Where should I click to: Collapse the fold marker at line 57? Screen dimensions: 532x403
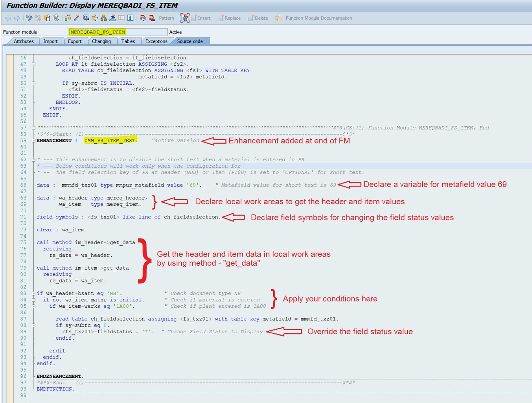pyautogui.click(x=33, y=128)
